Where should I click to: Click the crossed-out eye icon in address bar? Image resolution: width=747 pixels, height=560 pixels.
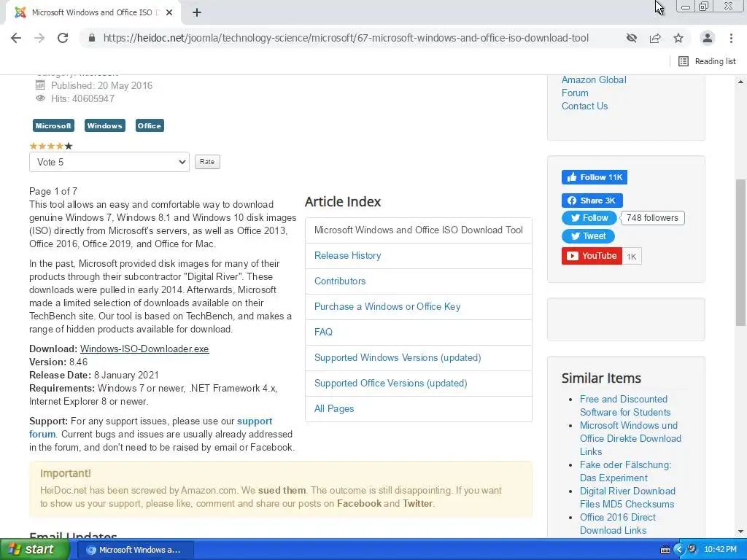click(x=632, y=38)
